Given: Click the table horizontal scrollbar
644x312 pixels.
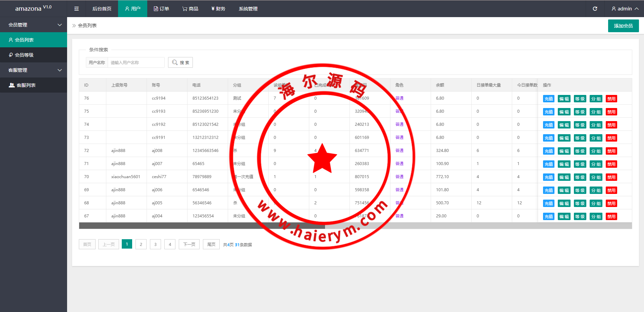Looking at the screenshot, I should (x=202, y=226).
